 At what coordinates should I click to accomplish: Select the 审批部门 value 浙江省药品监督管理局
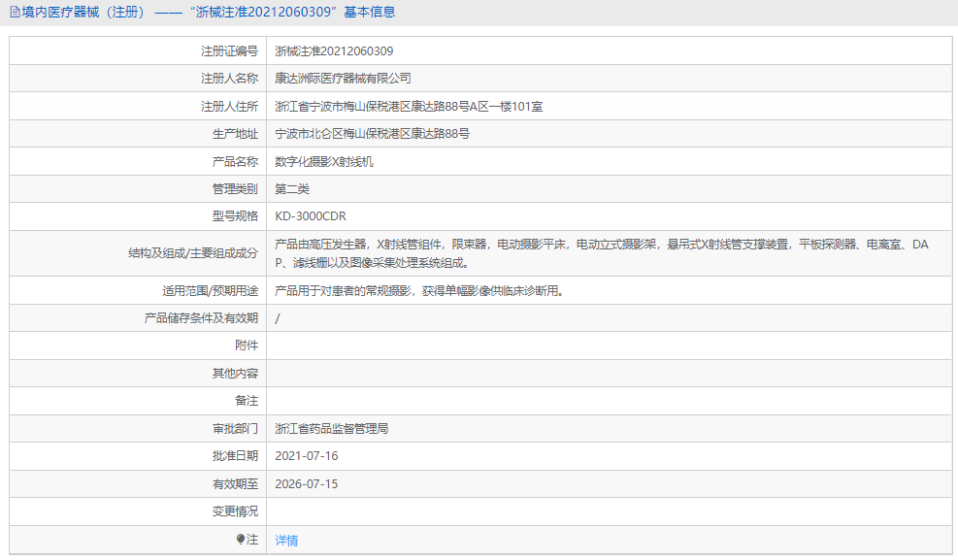330,428
